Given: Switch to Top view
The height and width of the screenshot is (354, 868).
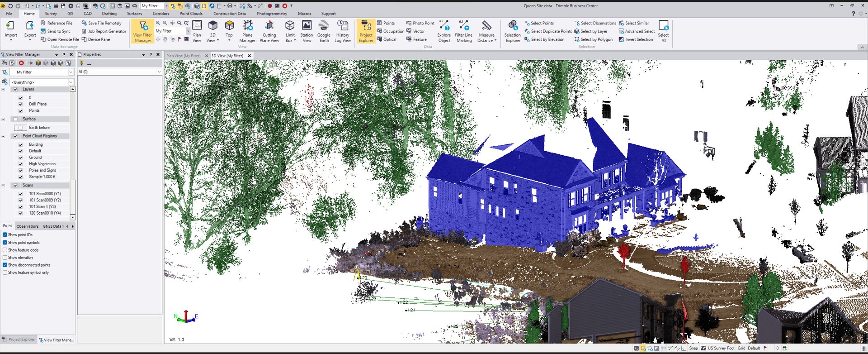Looking at the screenshot, I should pos(229,30).
